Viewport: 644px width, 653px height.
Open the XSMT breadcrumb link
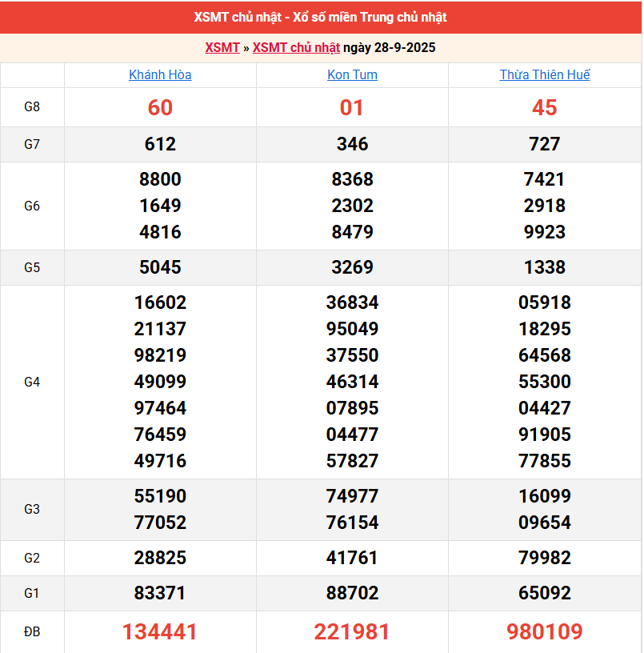point(222,48)
